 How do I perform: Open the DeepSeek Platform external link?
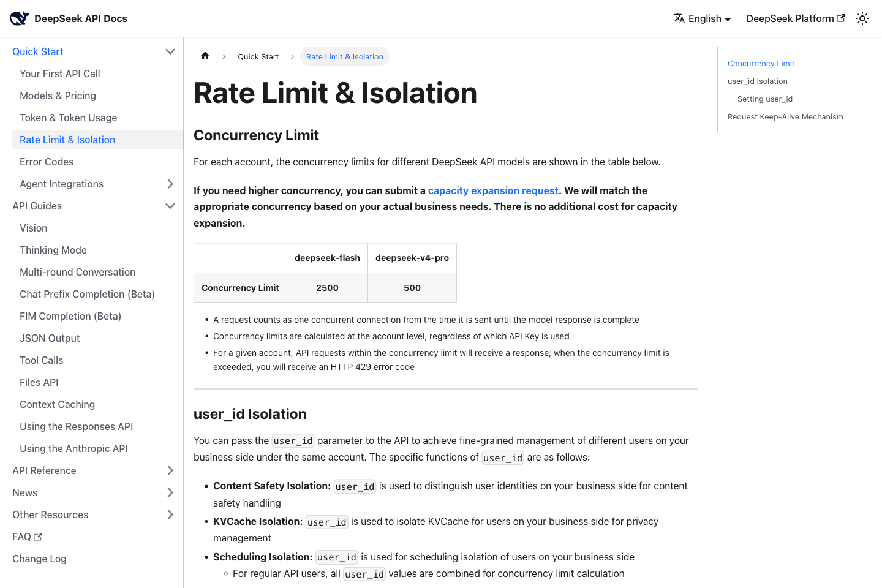(x=796, y=18)
